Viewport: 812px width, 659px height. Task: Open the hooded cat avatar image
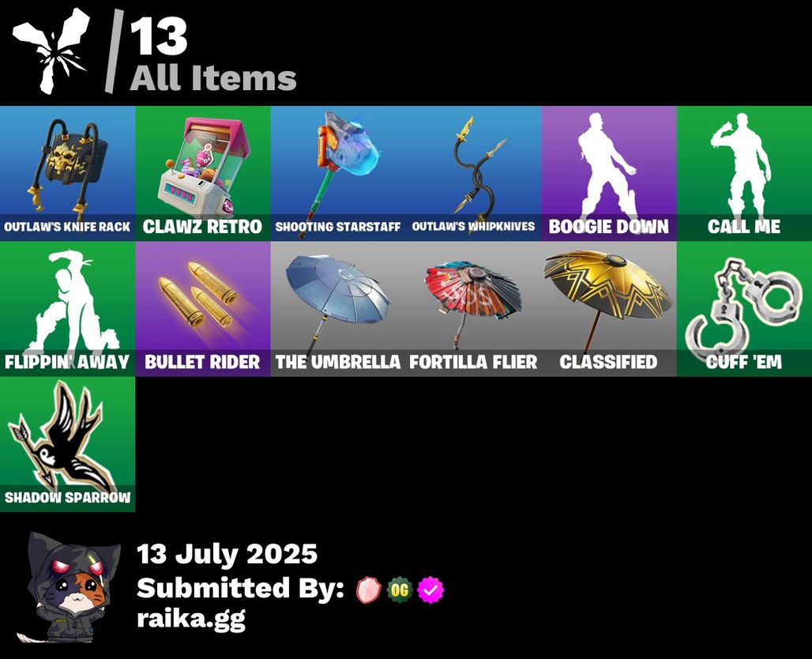click(x=69, y=587)
